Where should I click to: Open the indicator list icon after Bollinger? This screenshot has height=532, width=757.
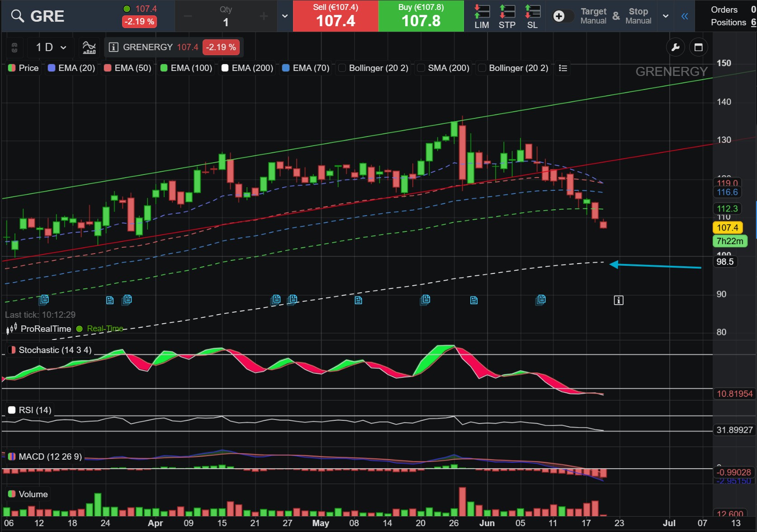563,68
